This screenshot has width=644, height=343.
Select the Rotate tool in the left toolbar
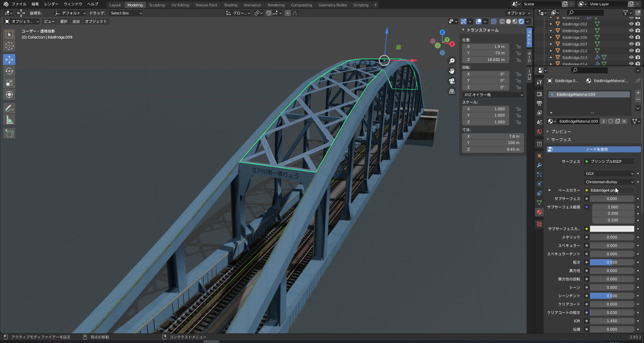tap(9, 71)
